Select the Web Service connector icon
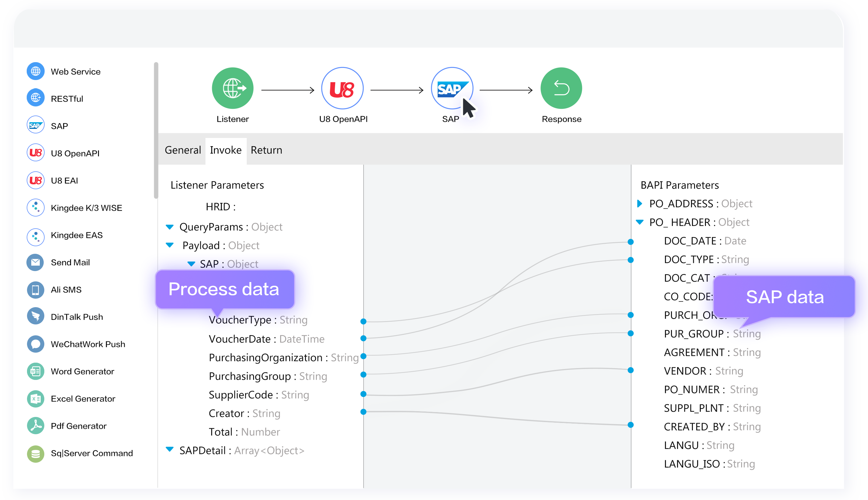The image size is (868, 500). tap(36, 71)
